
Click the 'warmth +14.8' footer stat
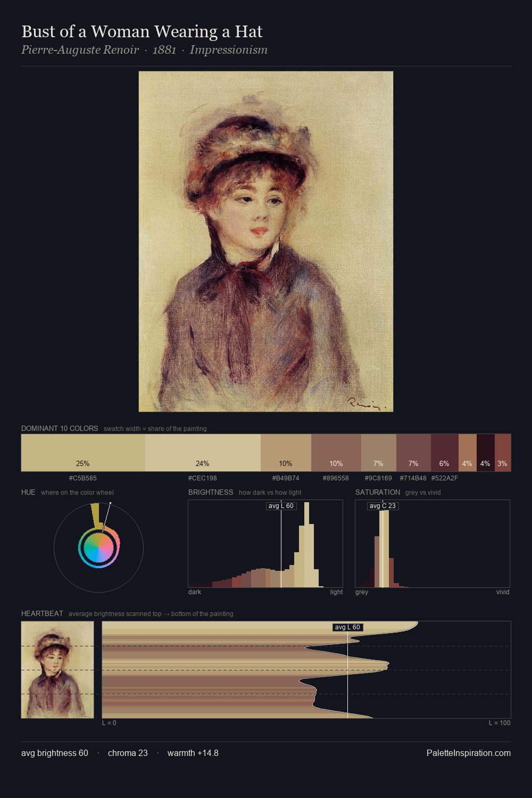[193, 753]
